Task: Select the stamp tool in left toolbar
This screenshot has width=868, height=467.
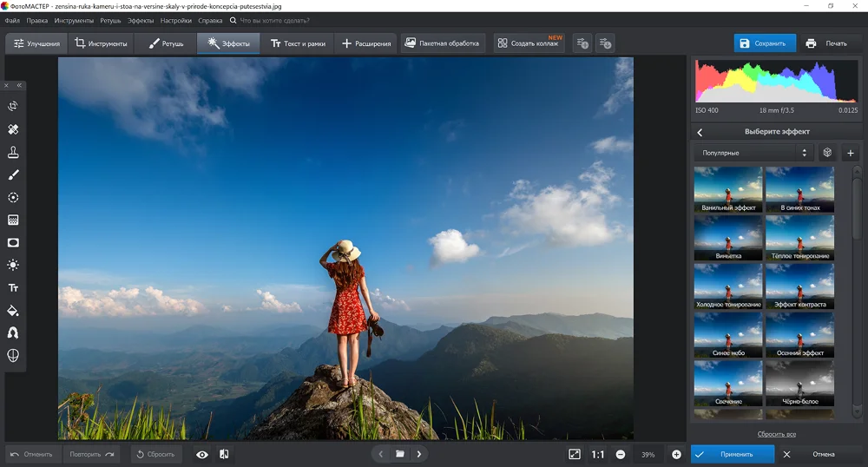Action: click(13, 153)
